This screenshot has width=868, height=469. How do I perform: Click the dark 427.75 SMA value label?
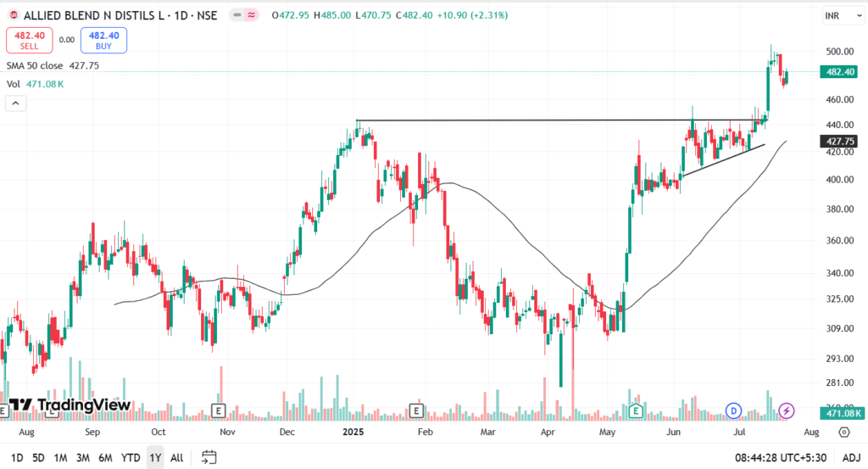840,141
